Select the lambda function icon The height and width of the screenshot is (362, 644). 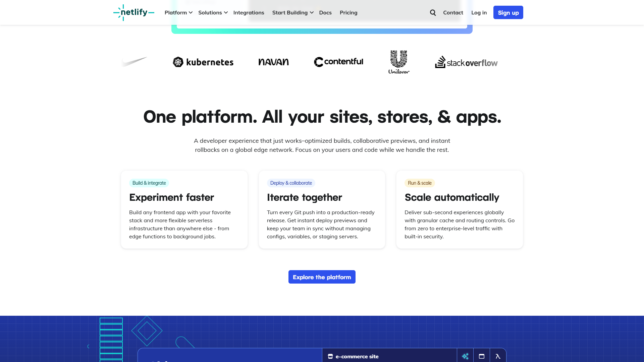[498, 356]
